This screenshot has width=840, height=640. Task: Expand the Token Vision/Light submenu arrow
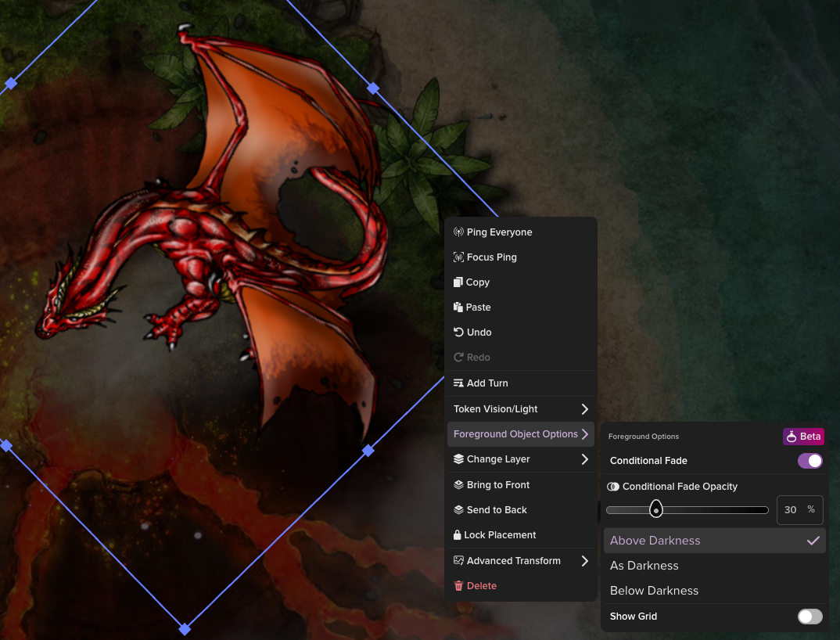click(584, 409)
